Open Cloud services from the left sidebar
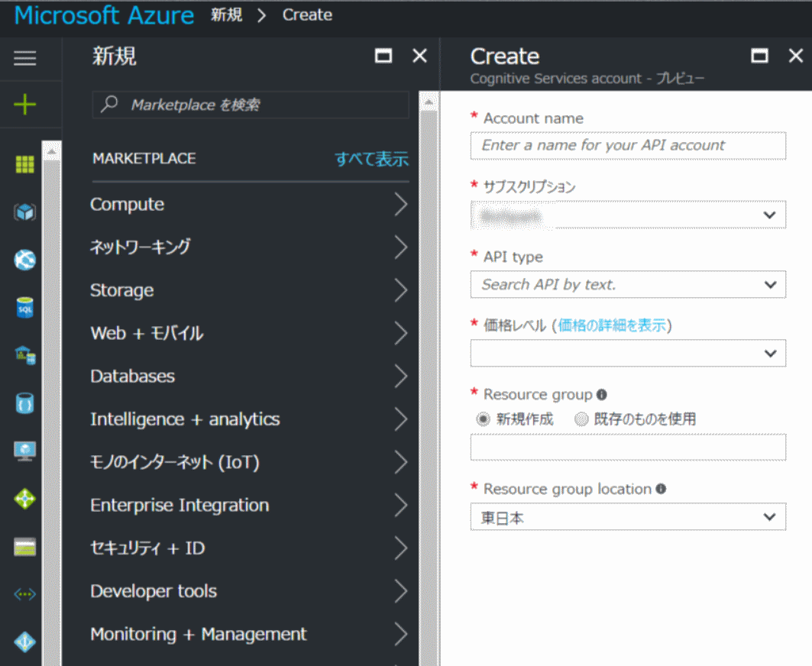812x666 pixels. point(25,355)
